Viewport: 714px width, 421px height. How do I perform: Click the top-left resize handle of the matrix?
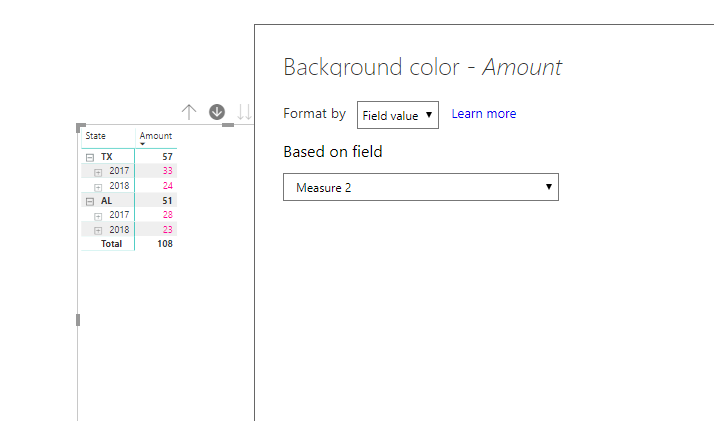(x=80, y=127)
